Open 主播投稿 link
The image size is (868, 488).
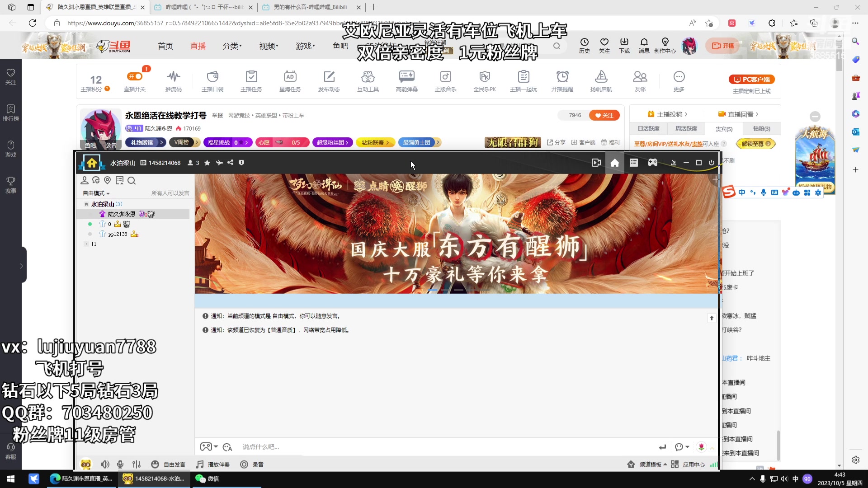pos(667,114)
